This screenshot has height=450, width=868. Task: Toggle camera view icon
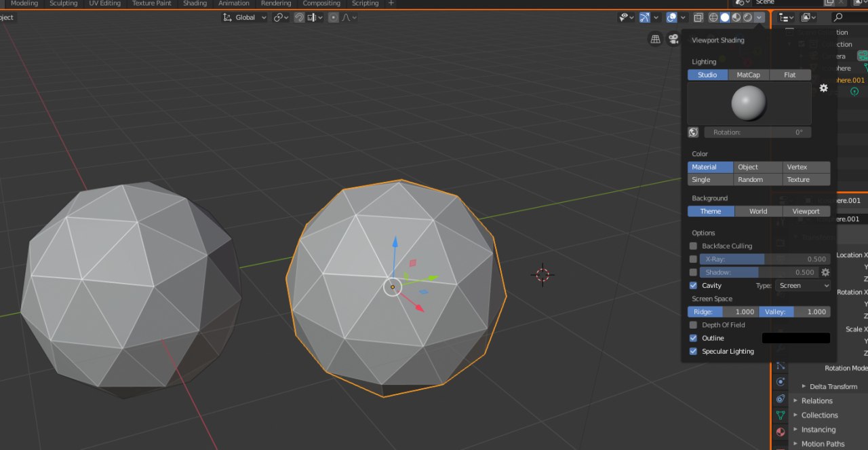(673, 39)
